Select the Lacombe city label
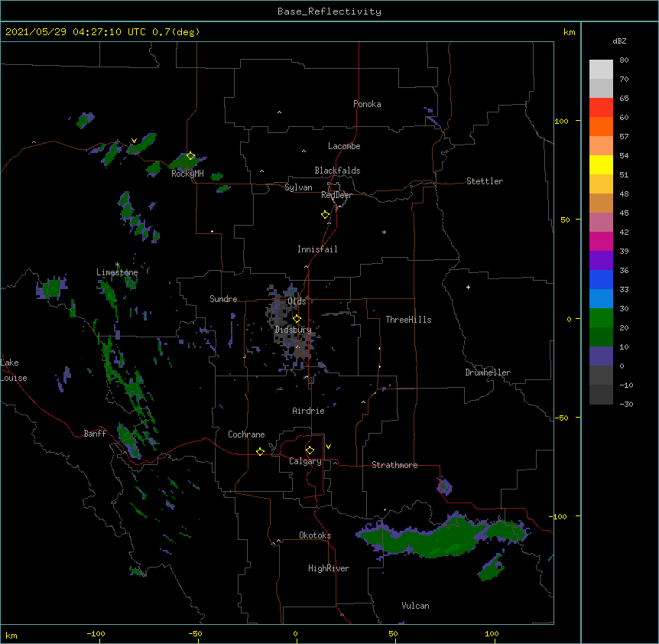Image resolution: width=659 pixels, height=644 pixels. click(x=344, y=146)
